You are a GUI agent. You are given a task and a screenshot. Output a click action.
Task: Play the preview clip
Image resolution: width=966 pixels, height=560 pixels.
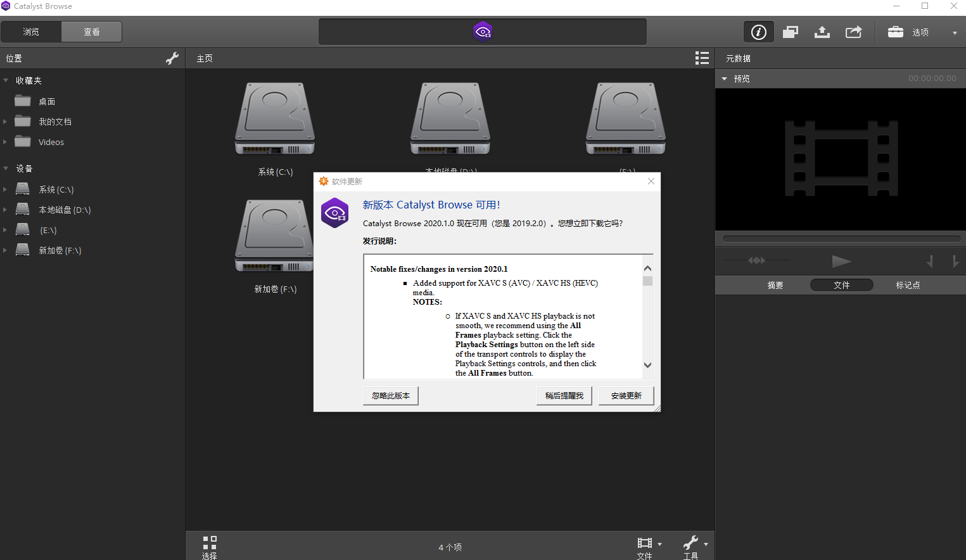(841, 262)
